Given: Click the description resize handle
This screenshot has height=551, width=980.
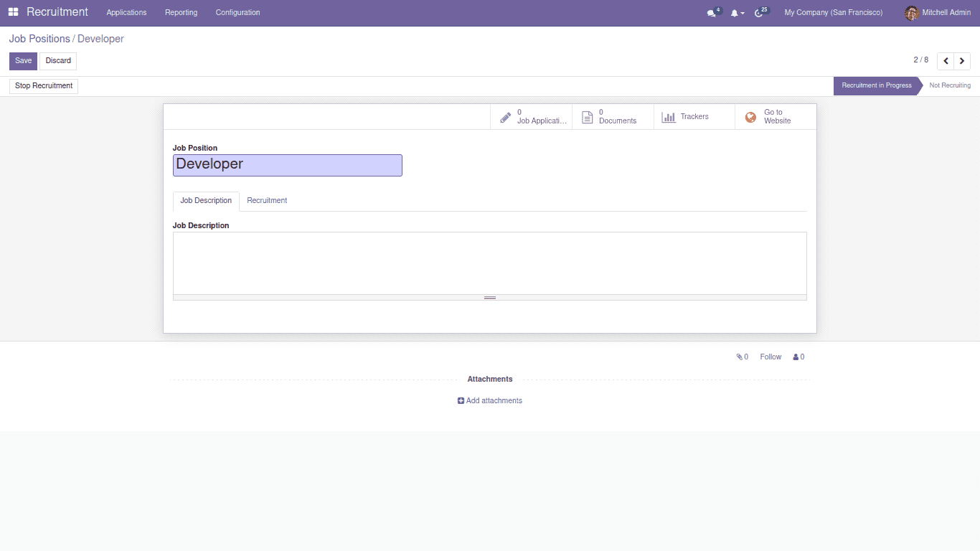Looking at the screenshot, I should click(x=490, y=297).
